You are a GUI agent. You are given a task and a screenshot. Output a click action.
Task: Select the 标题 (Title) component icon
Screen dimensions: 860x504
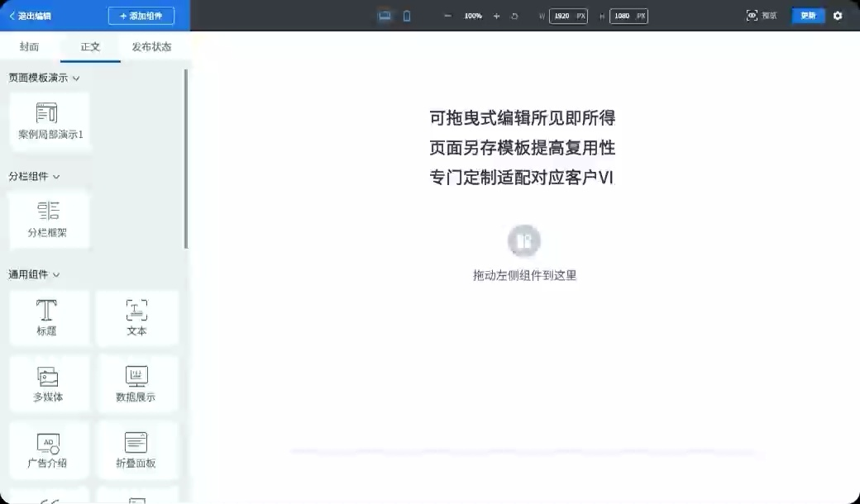48,318
